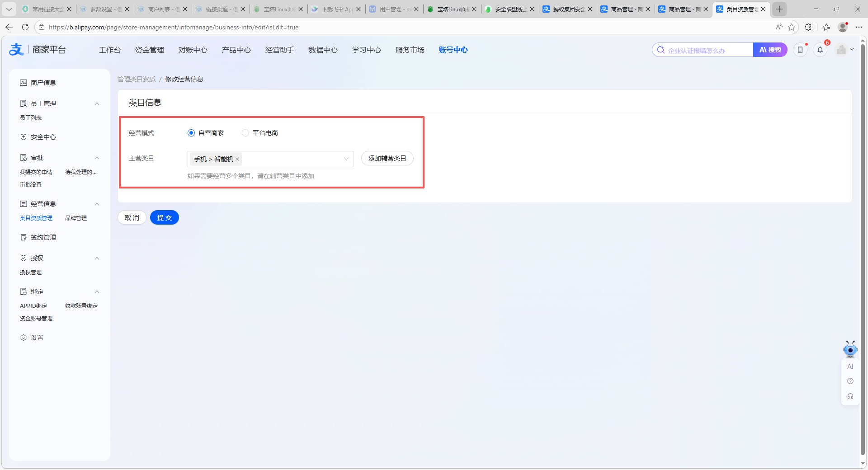The image size is (868, 470).
Task: Click the help question mark icon
Action: coord(850,381)
